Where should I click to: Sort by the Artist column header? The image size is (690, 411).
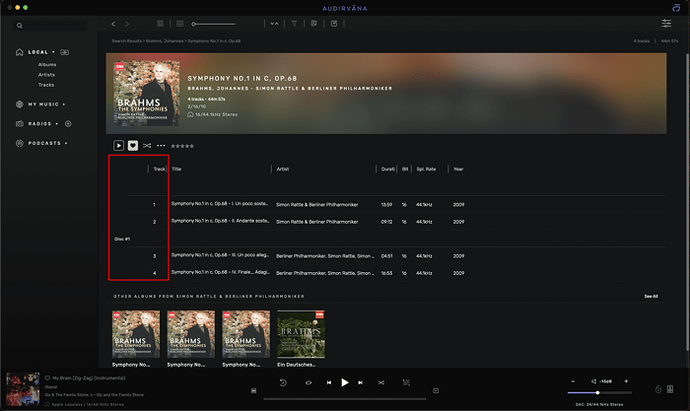(x=283, y=169)
